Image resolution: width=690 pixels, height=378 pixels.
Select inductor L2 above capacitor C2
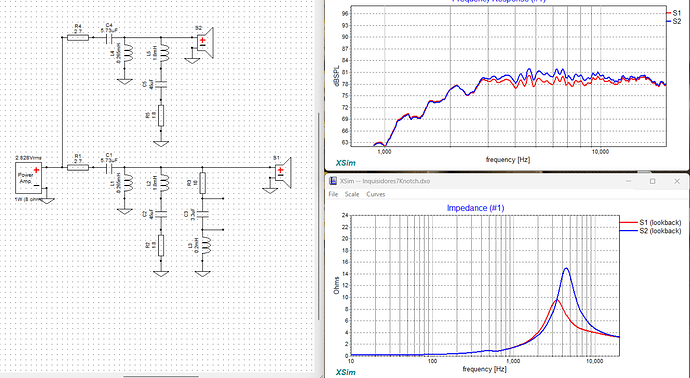click(165, 184)
